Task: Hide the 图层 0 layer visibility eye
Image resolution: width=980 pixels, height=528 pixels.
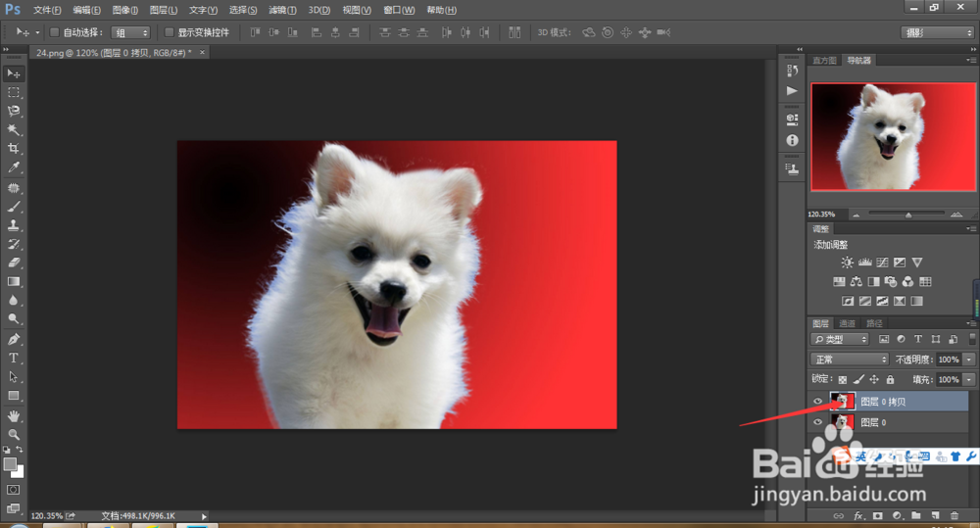Action: point(817,422)
